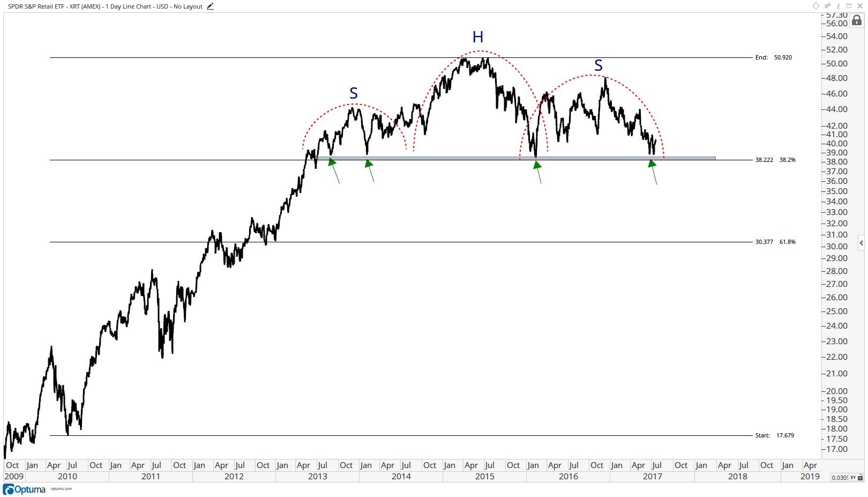The image size is (868, 497).
Task: Click the 2009 year label on time axis
Action: 14,477
